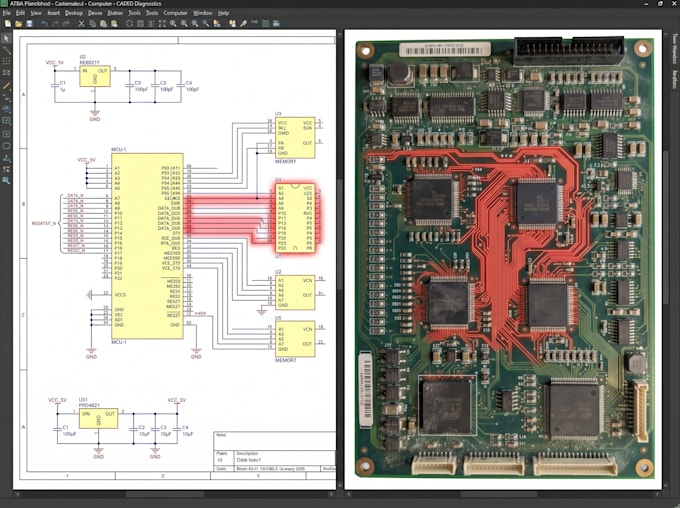Open the Insert menu

pos(53,13)
